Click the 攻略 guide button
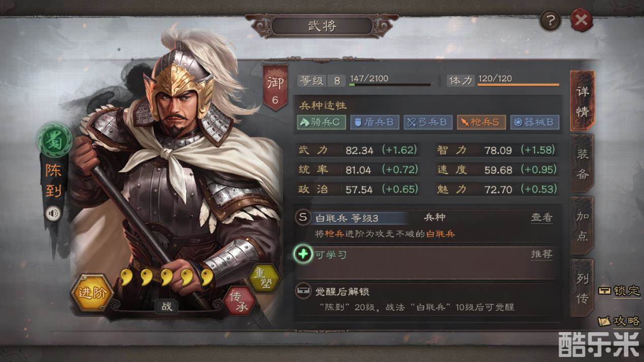Image resolution: width=644 pixels, height=362 pixels. tap(620, 321)
